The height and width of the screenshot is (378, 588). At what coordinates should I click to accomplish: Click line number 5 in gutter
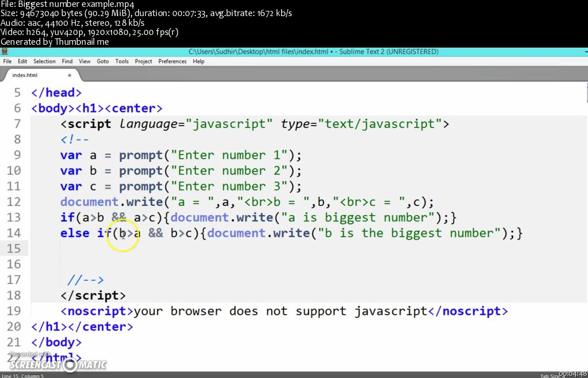[17, 92]
